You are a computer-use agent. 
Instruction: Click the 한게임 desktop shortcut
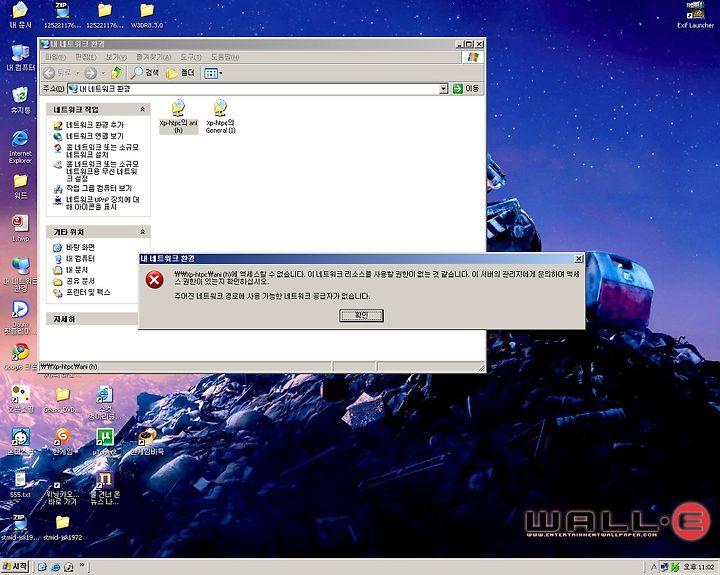pyautogui.click(x=62, y=441)
